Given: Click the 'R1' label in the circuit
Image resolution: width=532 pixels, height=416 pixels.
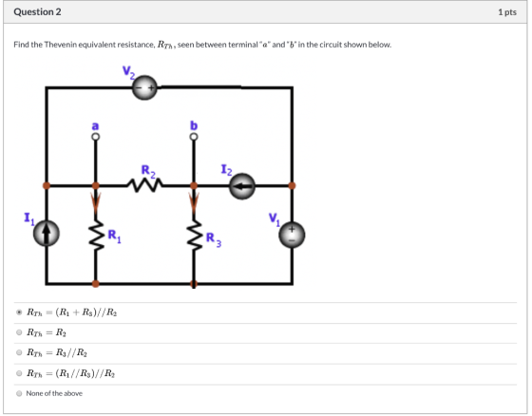Looking at the screenshot, I should click(114, 236).
